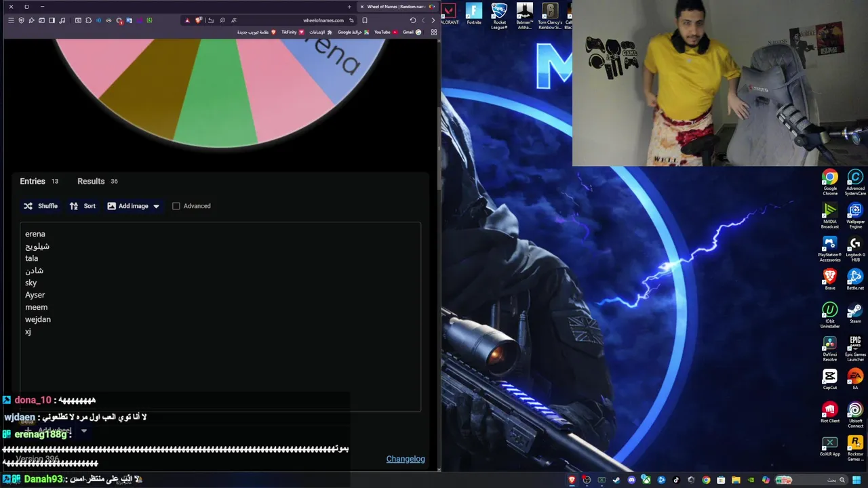868x488 pixels.
Task: Open the music note icon in the toolbar
Action: click(x=62, y=20)
